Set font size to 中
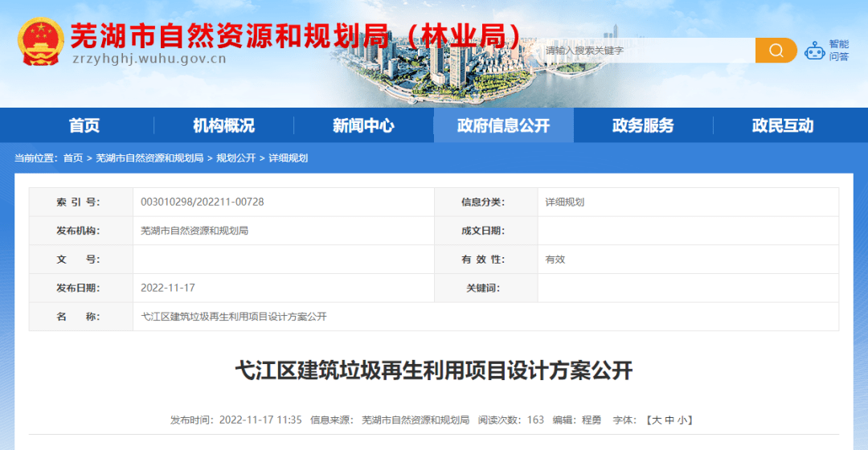Screen dimensions: 868x450 point(669,420)
